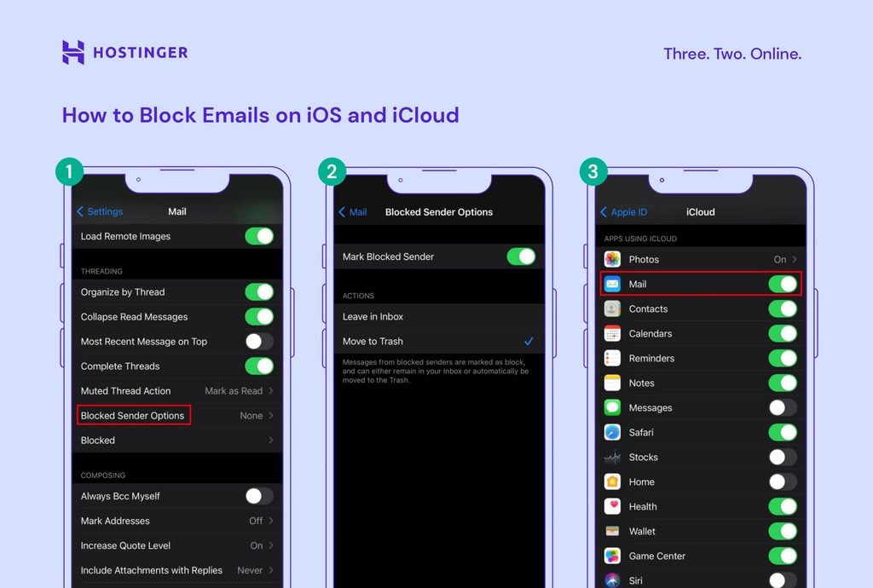Viewport: 873px width, 588px height.
Task: Open Blocked Sender Options chevron showing None
Action: point(271,416)
